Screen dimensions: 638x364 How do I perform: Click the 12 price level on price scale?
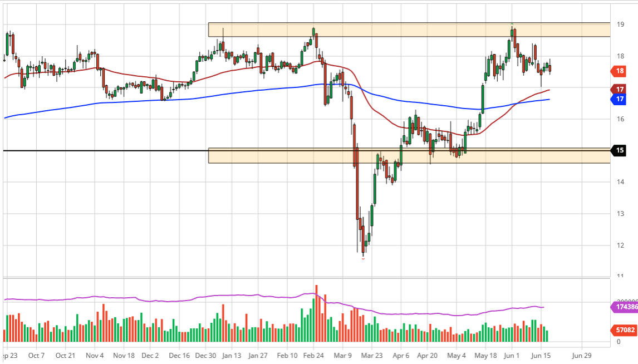(620, 245)
